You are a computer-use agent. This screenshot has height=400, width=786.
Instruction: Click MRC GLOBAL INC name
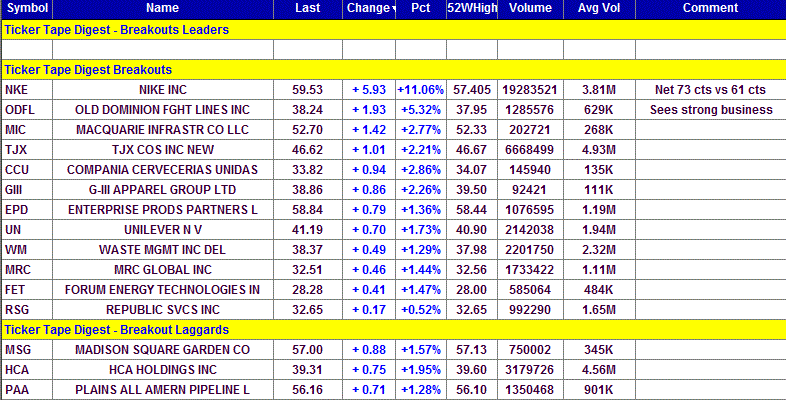pos(162,270)
